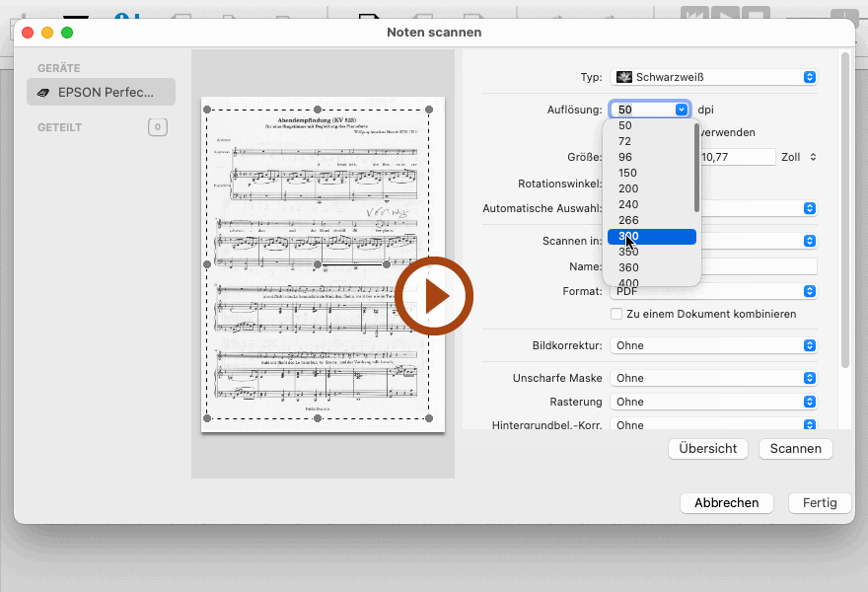This screenshot has width=868, height=592.
Task: Click the top-right selection handle on preview
Action: tap(429, 110)
